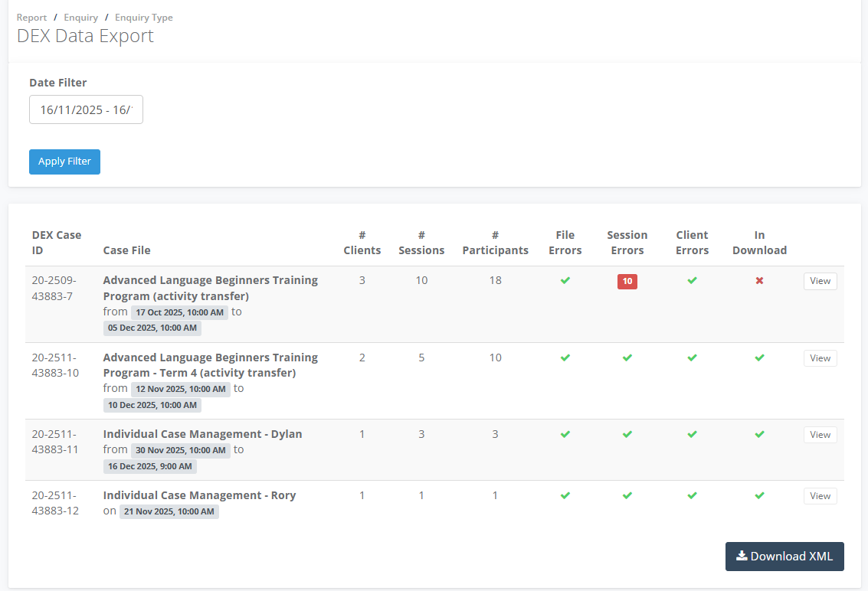Click the 17 Oct 2025 start date badge
868x591 pixels.
tap(179, 312)
